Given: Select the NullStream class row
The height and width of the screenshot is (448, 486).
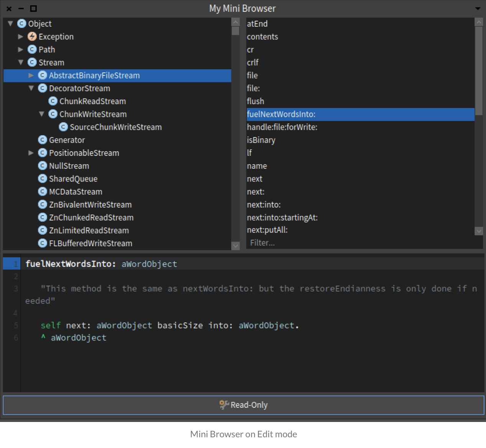Looking at the screenshot, I should tap(117, 166).
